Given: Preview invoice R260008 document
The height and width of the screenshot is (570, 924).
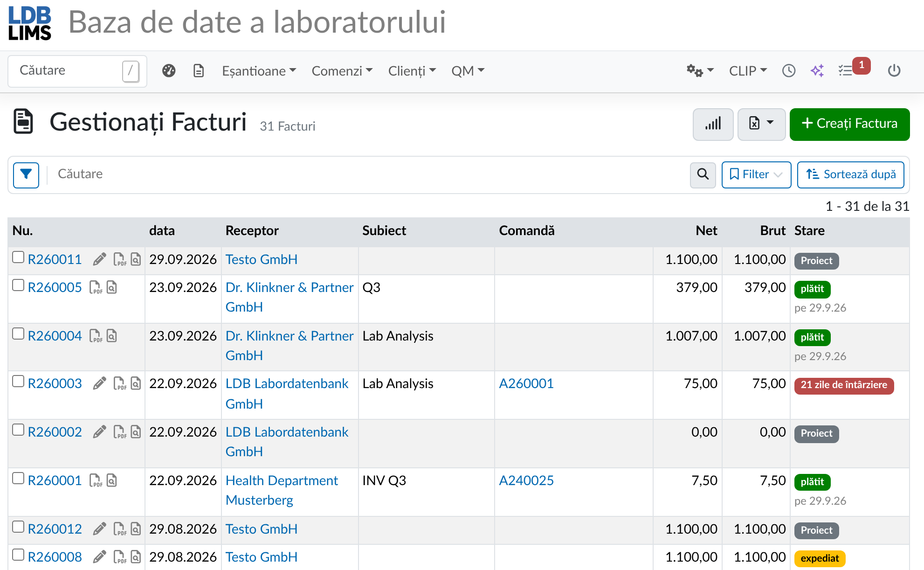Looking at the screenshot, I should [x=136, y=557].
